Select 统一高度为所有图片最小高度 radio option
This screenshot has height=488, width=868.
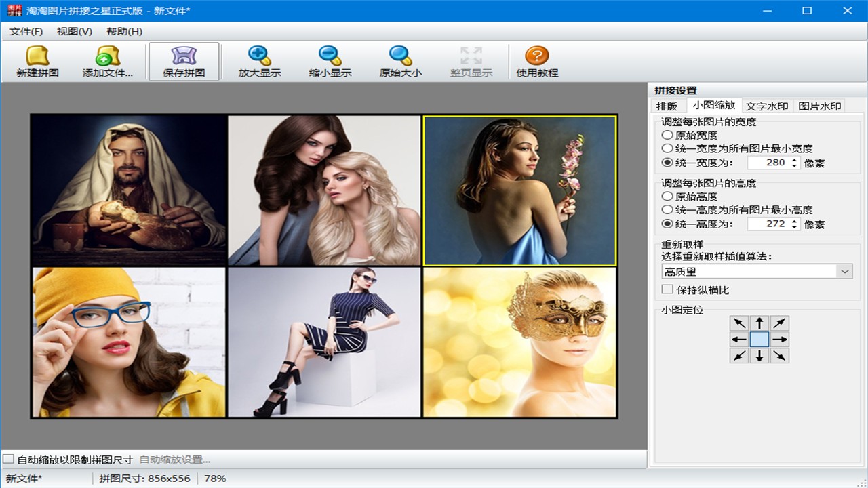click(x=668, y=210)
